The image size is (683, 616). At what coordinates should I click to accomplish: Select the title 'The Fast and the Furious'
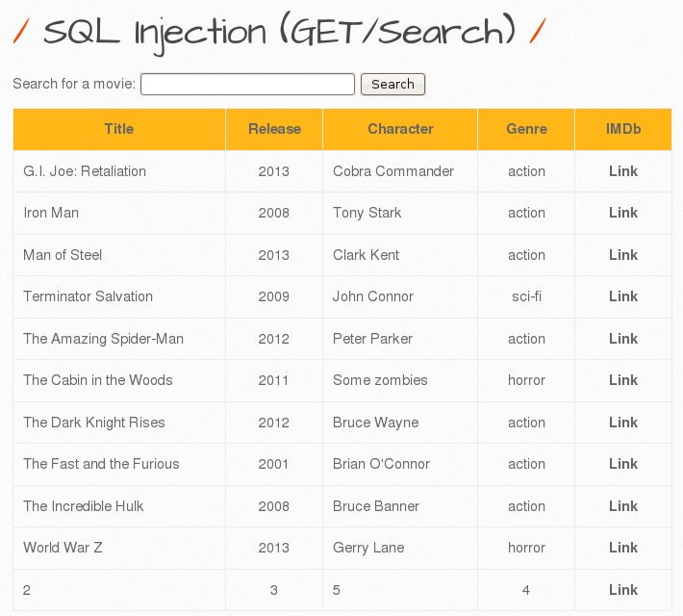coord(101,464)
